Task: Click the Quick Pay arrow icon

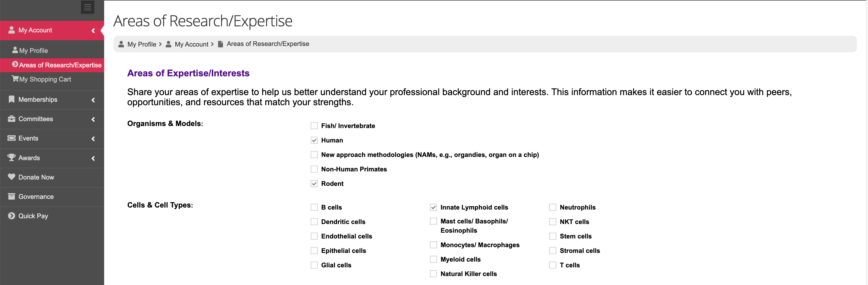Action: coord(12,216)
